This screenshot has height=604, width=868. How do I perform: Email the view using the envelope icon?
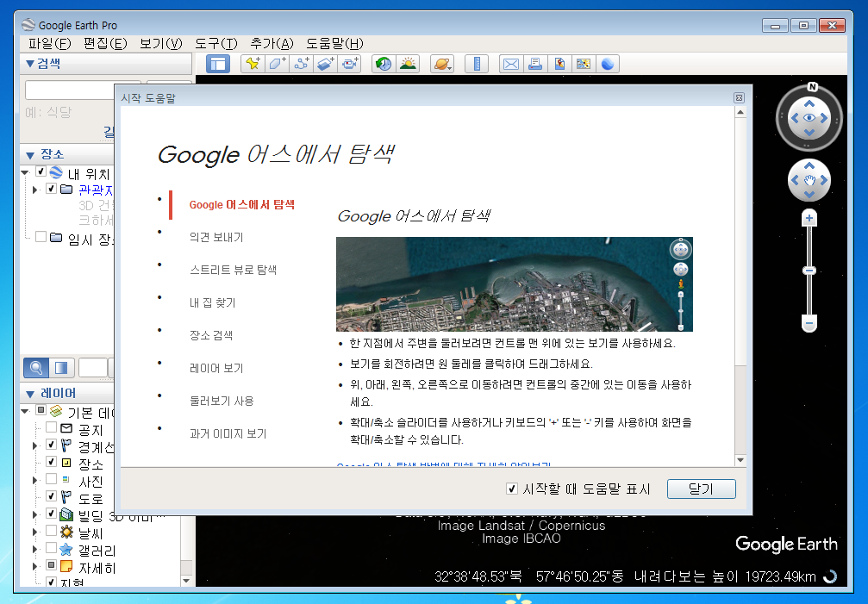511,64
